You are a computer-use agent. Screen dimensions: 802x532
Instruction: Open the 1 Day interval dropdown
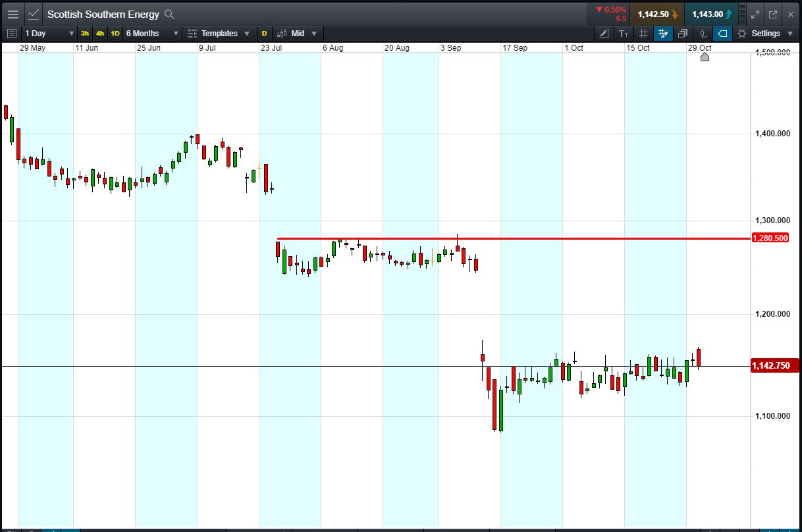[49, 34]
